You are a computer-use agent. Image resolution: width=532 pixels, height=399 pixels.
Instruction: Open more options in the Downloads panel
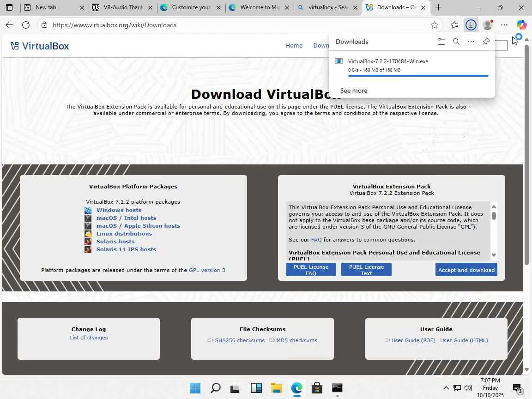click(471, 42)
